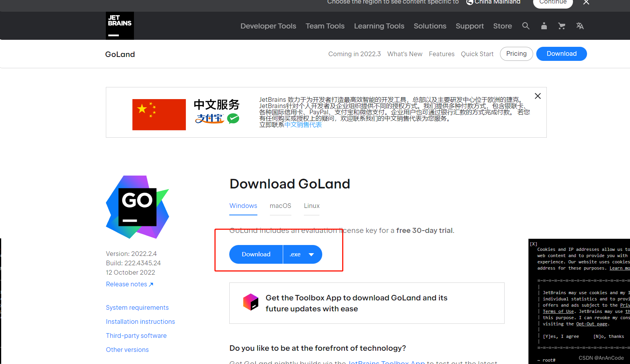Open the Team Tools menu

325,26
